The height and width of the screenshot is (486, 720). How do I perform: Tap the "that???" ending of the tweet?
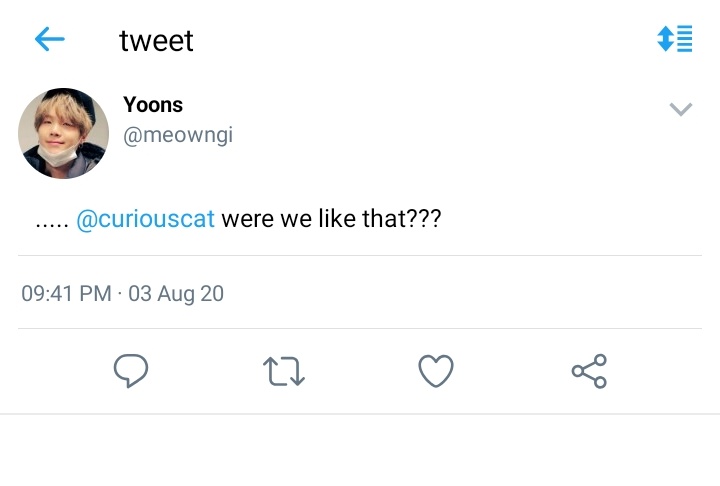point(402,218)
